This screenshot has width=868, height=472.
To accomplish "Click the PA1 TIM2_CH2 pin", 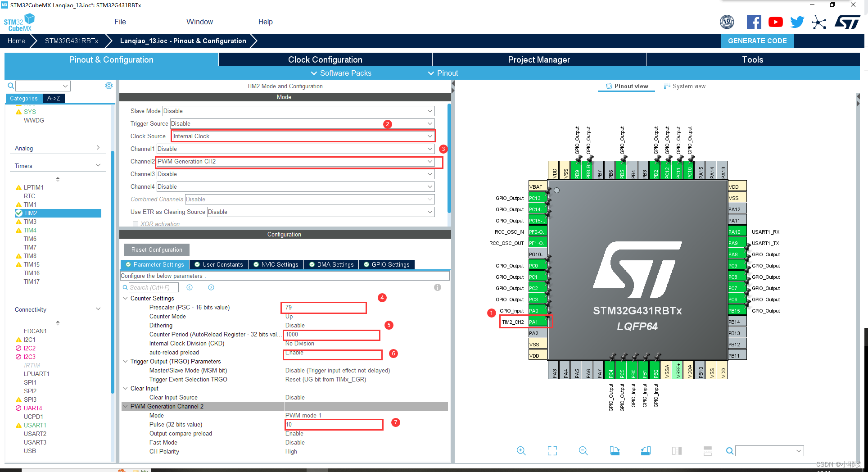I will (538, 322).
